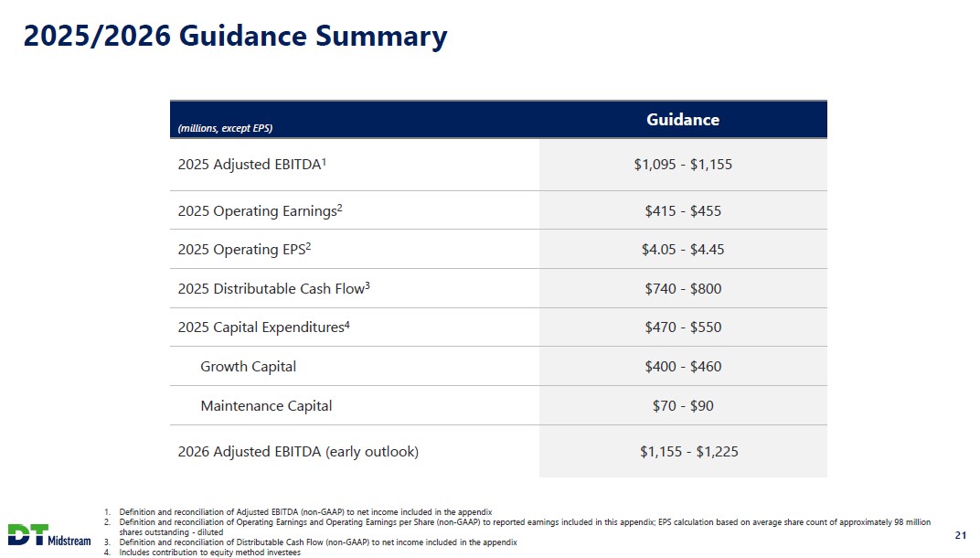Click footnote 1 about Adjusted EBITDA reconciliation
980x558 pixels.
pyautogui.click(x=305, y=511)
